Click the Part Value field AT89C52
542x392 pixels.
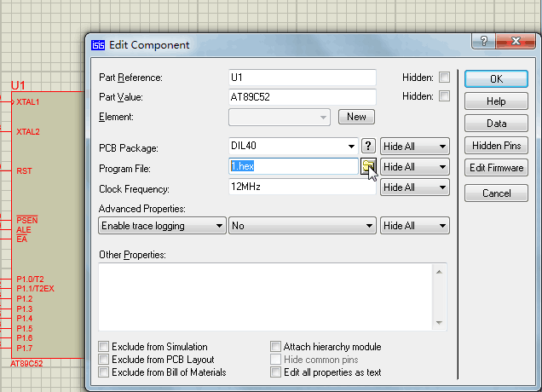click(303, 97)
